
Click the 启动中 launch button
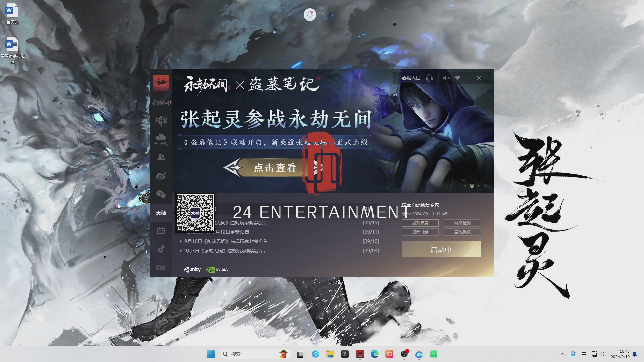coord(441,249)
